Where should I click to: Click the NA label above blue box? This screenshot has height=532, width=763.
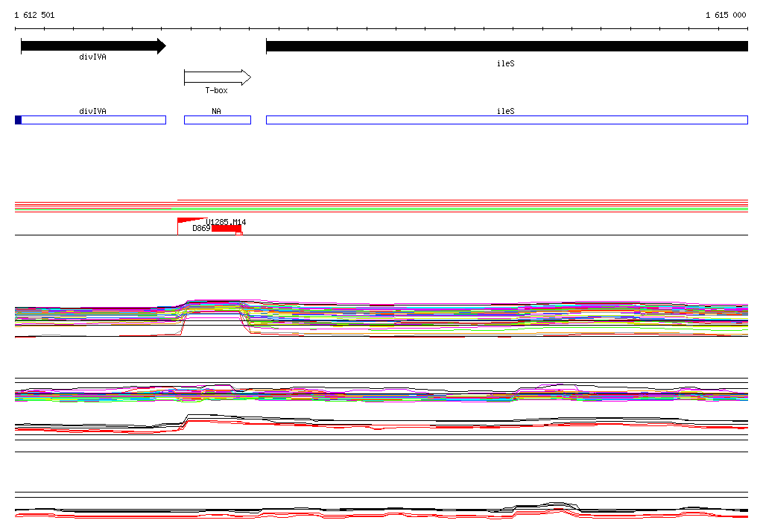pyautogui.click(x=217, y=112)
